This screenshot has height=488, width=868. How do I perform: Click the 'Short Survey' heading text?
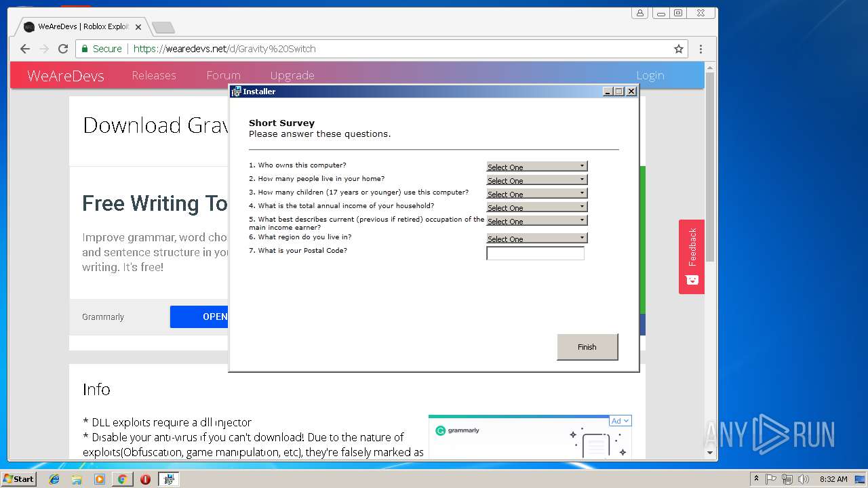tap(281, 123)
